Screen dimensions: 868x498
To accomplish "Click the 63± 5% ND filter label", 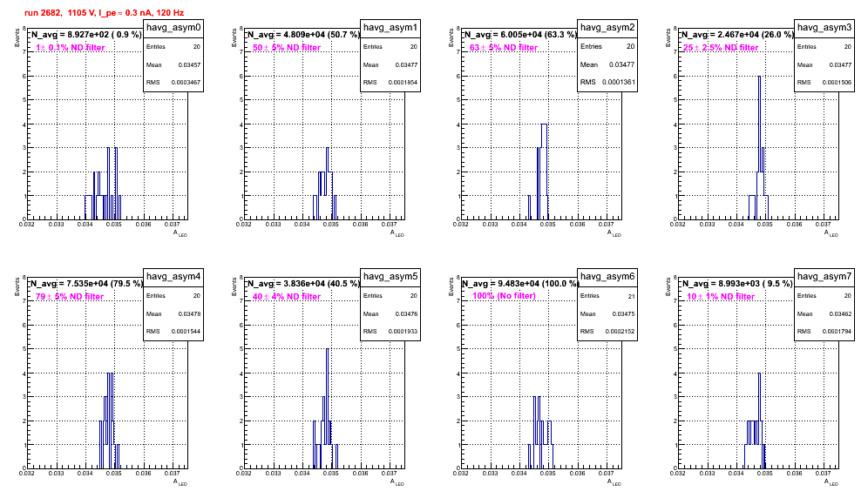I will click(504, 48).
